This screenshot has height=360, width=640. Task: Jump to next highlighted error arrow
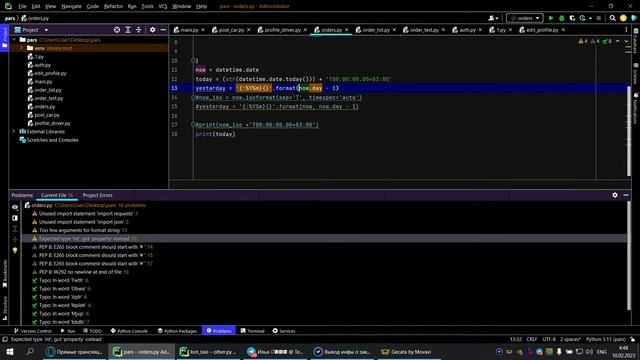(x=626, y=41)
